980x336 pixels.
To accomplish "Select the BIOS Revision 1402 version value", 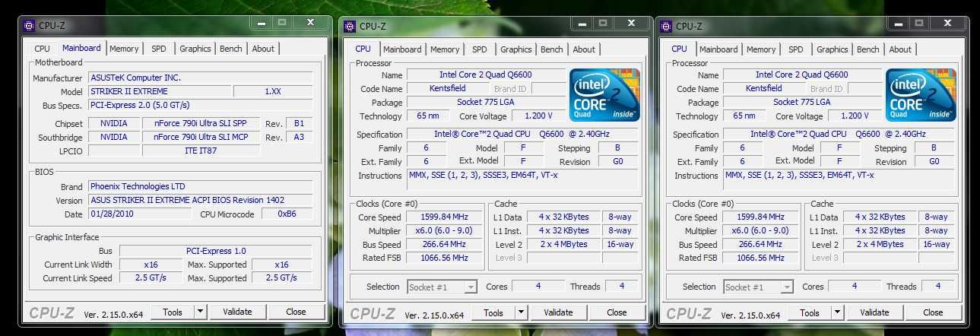I will (200, 200).
